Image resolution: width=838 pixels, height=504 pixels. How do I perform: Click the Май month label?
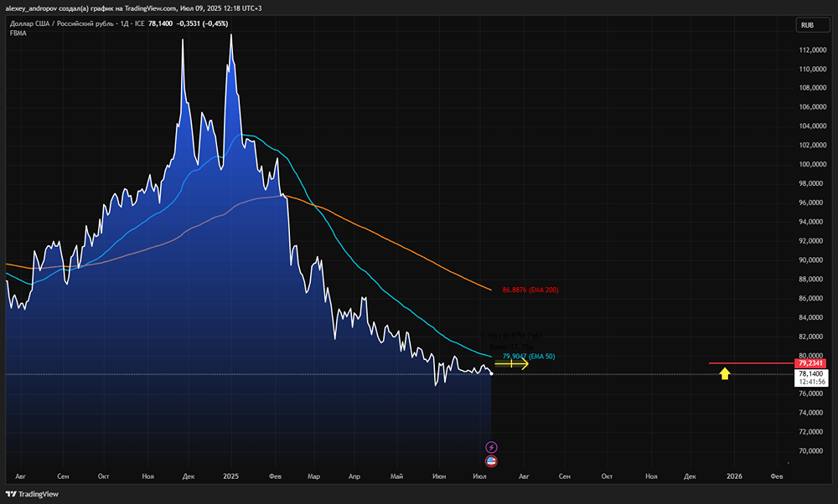click(x=396, y=476)
